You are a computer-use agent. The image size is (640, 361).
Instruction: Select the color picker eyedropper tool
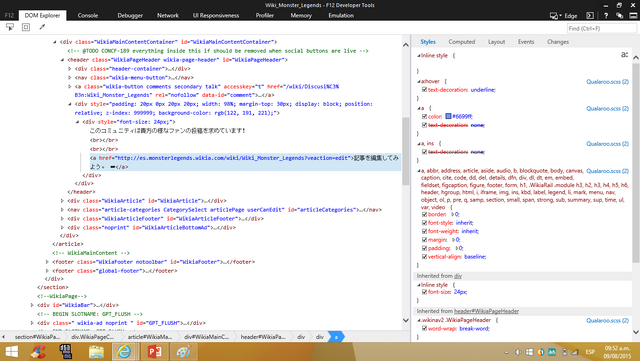click(42, 27)
